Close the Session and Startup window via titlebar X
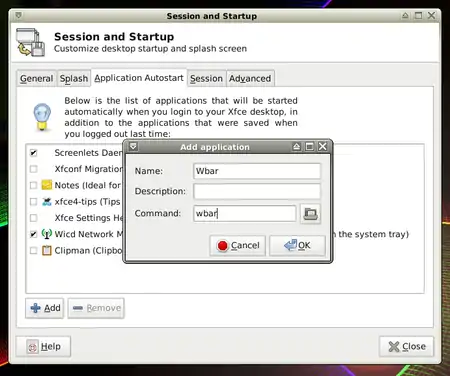 click(x=431, y=15)
